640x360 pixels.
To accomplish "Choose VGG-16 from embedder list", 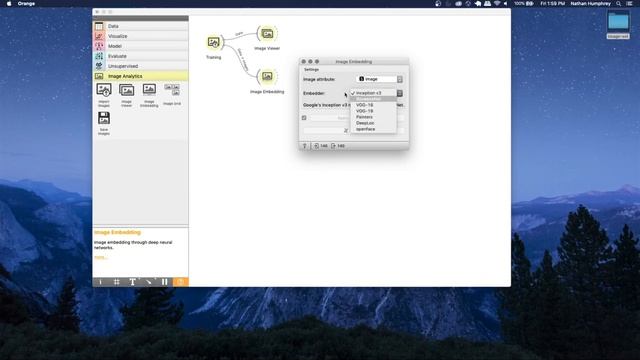I will pyautogui.click(x=373, y=105).
